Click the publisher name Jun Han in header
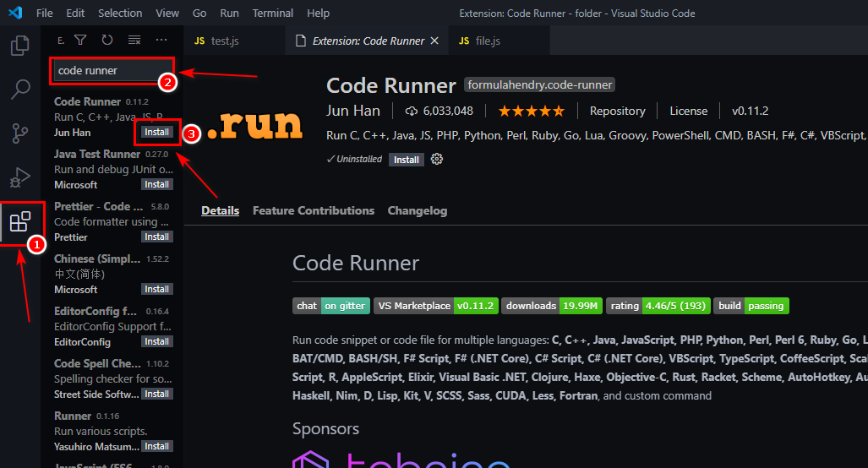 353,112
